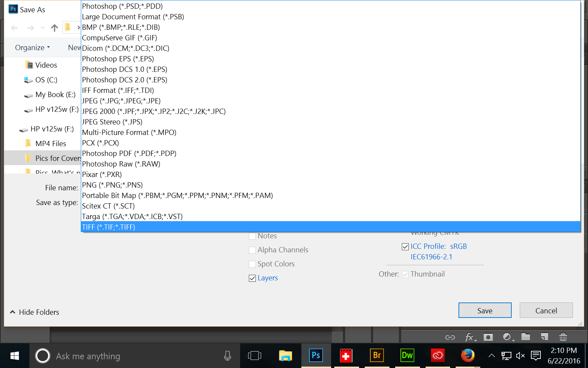Add layer mask icon
The width and height of the screenshot is (588, 368).
[488, 337]
